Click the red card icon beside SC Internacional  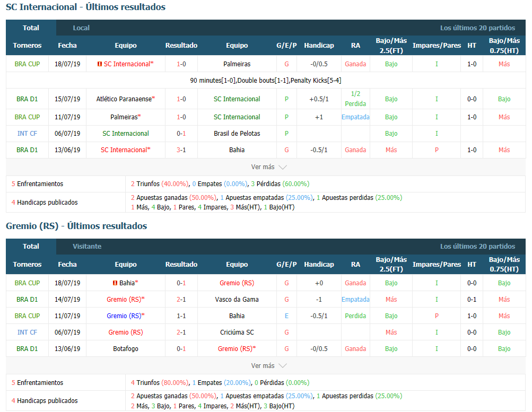coord(99,64)
